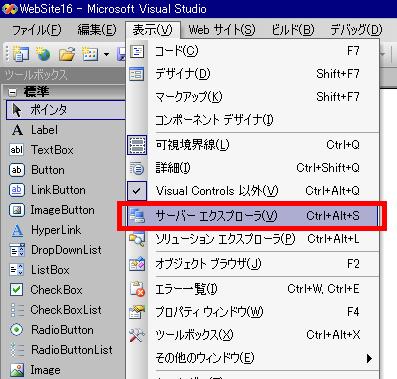Viewport: 397px width, 379px height.
Task: Open オブジェクト ブラウザ(J)
Action: tap(253, 264)
